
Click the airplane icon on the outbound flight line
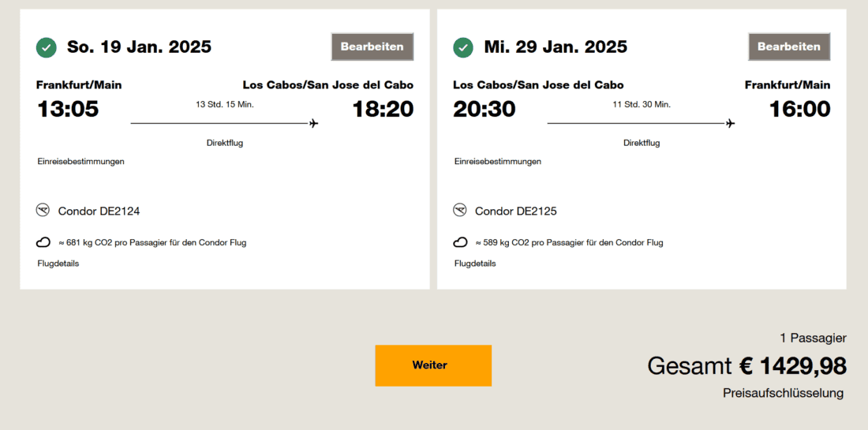point(314,123)
